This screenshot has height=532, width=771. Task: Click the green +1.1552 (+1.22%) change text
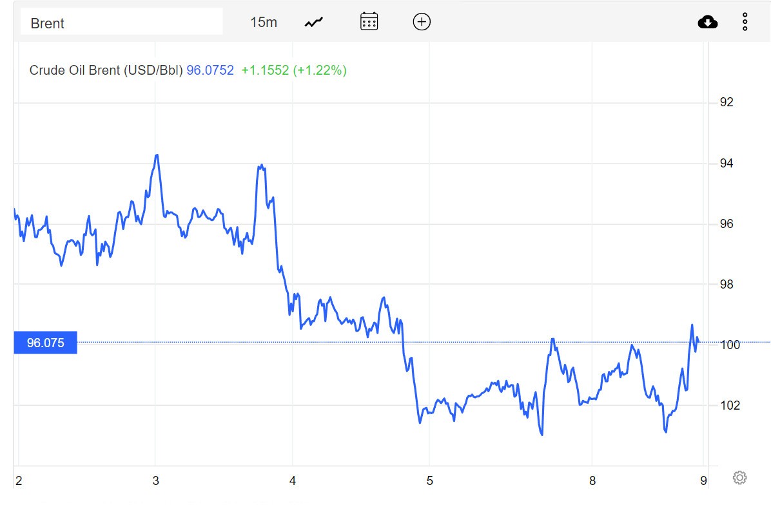coord(294,70)
